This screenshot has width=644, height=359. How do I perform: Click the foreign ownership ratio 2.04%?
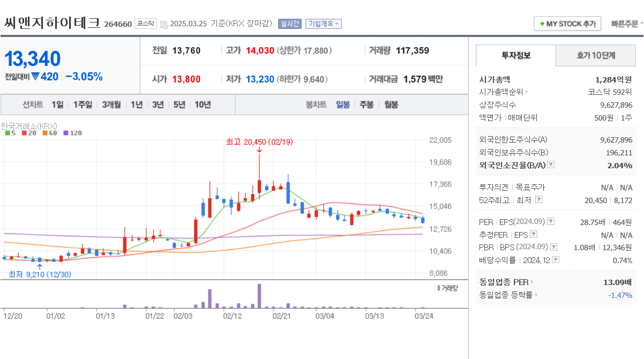620,165
